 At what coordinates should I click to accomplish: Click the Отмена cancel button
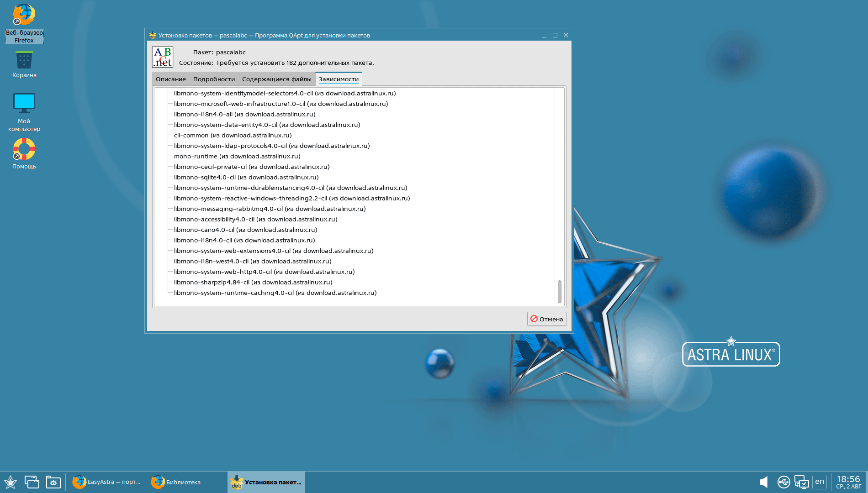(546, 319)
